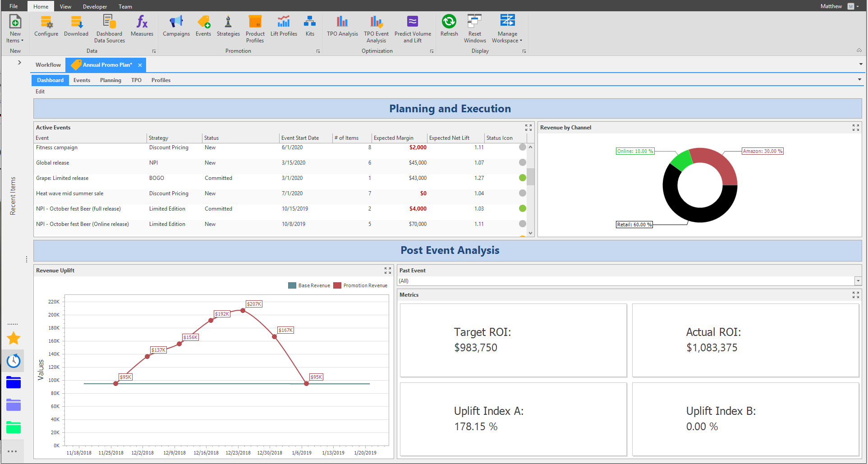Open the purple folder sidebar icon

click(14, 404)
